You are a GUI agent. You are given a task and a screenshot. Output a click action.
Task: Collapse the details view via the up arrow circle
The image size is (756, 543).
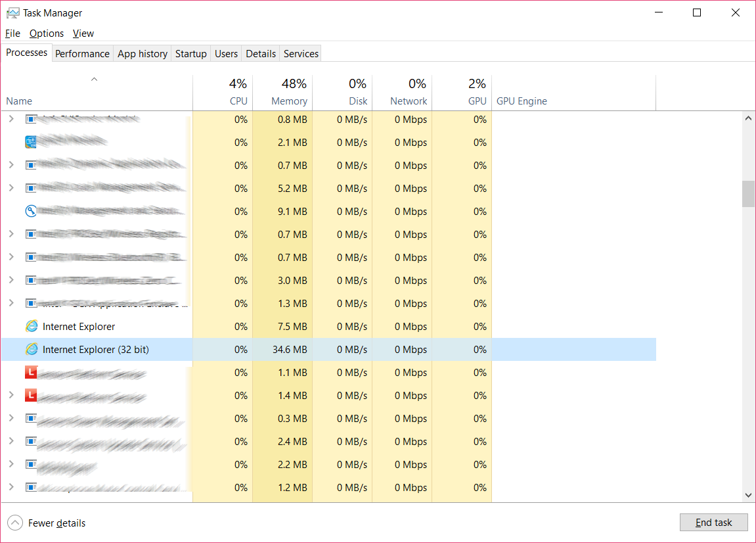pos(14,523)
